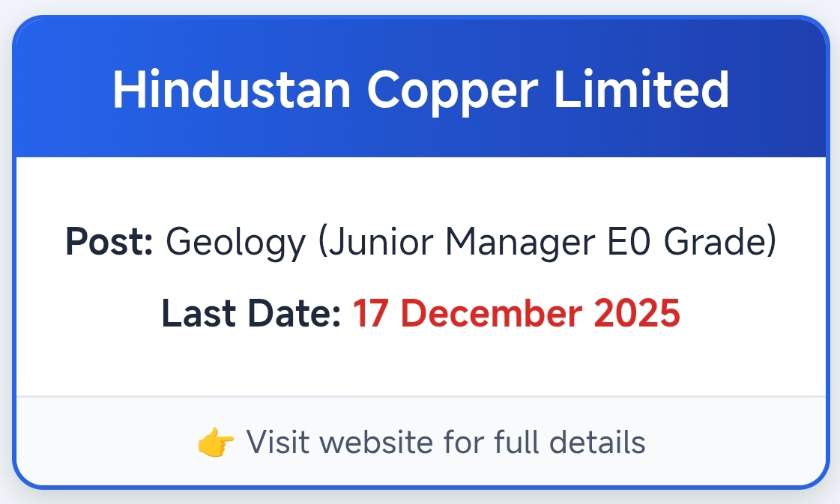Click the word for in the footer

click(x=465, y=443)
